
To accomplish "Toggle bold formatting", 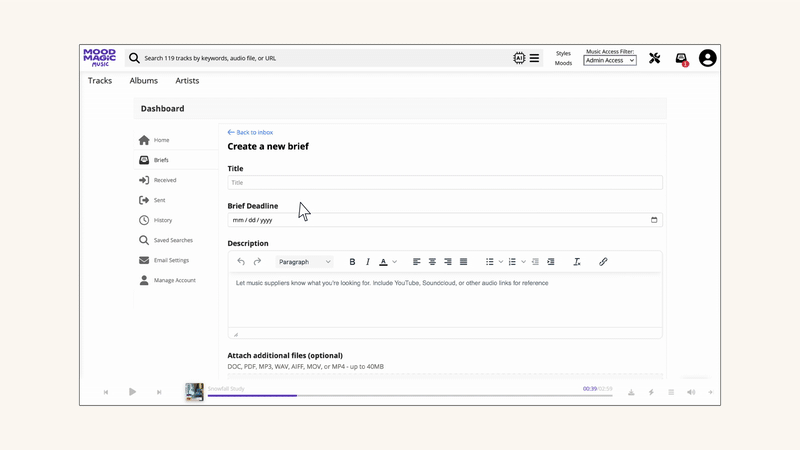I will click(352, 262).
